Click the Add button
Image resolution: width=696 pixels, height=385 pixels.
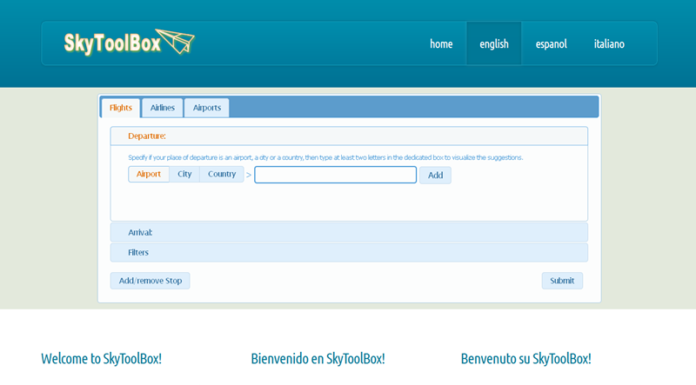435,175
